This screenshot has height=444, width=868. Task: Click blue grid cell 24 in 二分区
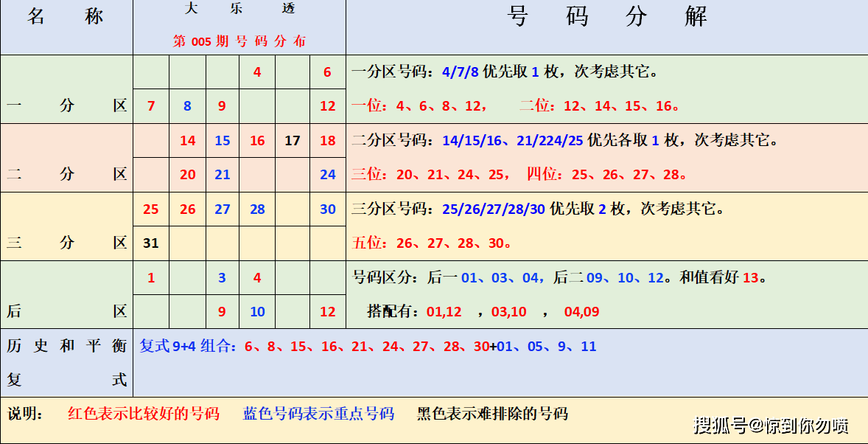[328, 175]
